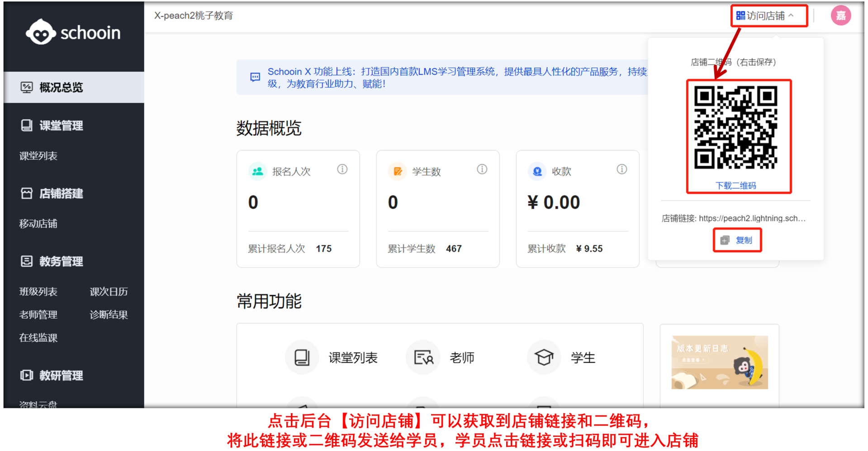Click the 学生 graduation cap shortcut icon
Viewport: 868px width, 451px height.
coord(544,358)
